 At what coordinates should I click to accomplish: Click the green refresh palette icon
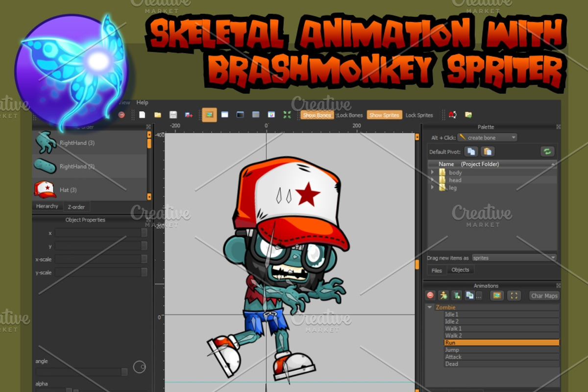click(547, 151)
